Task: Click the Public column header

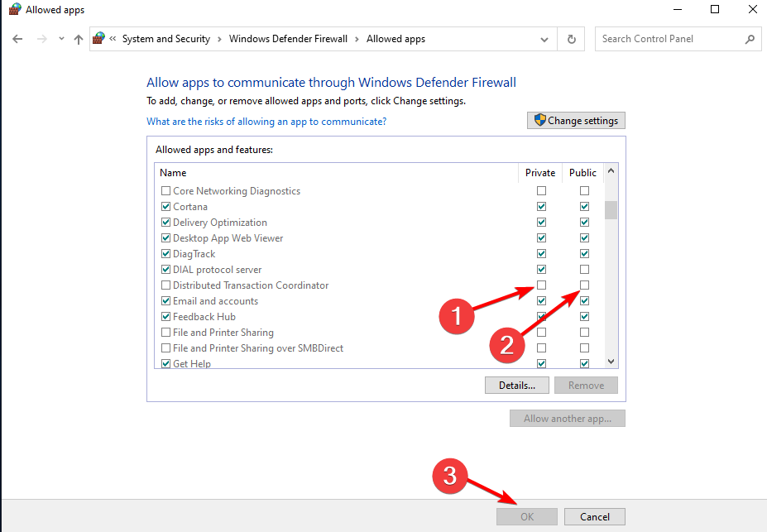Action: point(582,173)
